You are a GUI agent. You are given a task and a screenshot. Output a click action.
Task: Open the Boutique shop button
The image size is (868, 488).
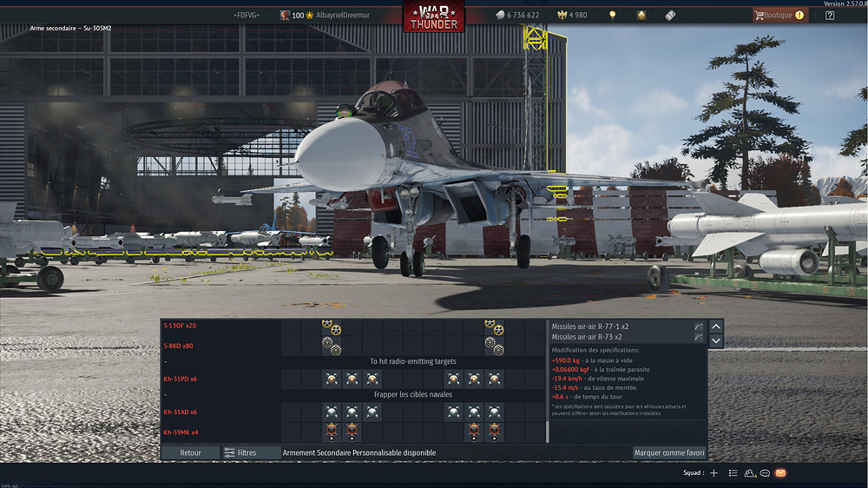(779, 16)
